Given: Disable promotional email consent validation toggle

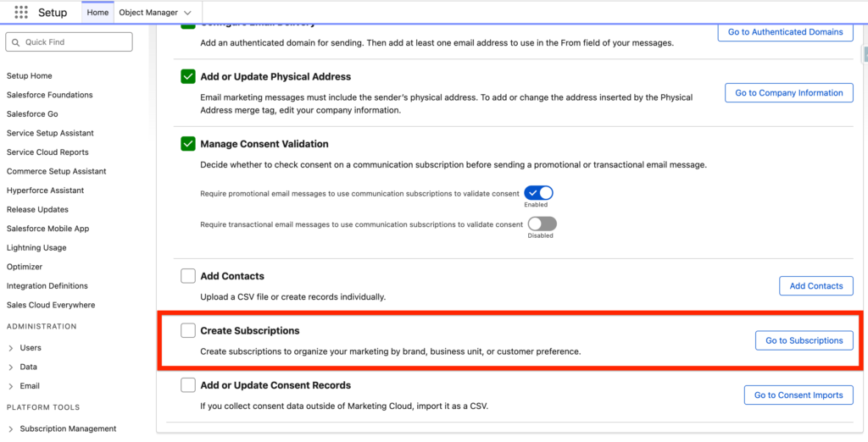Looking at the screenshot, I should pyautogui.click(x=538, y=193).
